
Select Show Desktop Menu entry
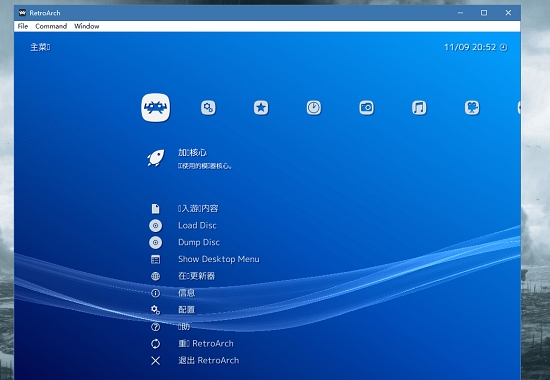coord(219,259)
